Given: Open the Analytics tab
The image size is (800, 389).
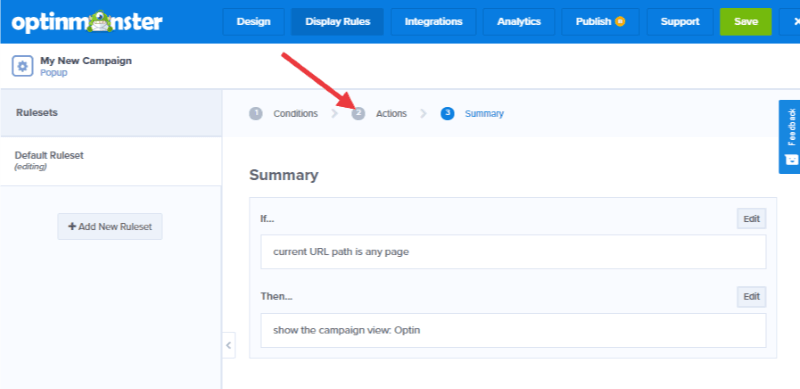Looking at the screenshot, I should 519,22.
